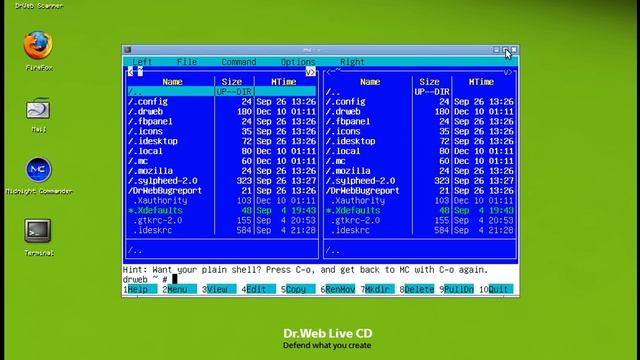Minimize the Midnight Commander window
640x360 pixels.
(x=496, y=50)
